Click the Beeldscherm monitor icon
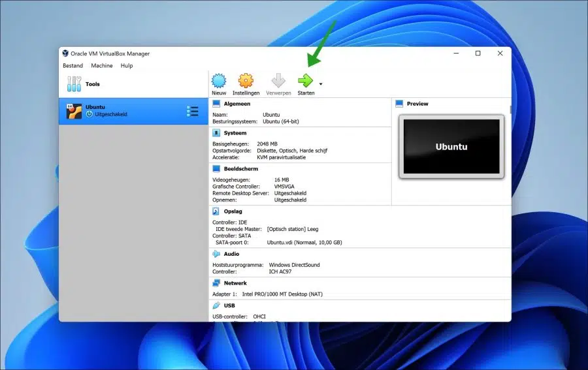Screen dimensions: 588x370 click(216, 168)
